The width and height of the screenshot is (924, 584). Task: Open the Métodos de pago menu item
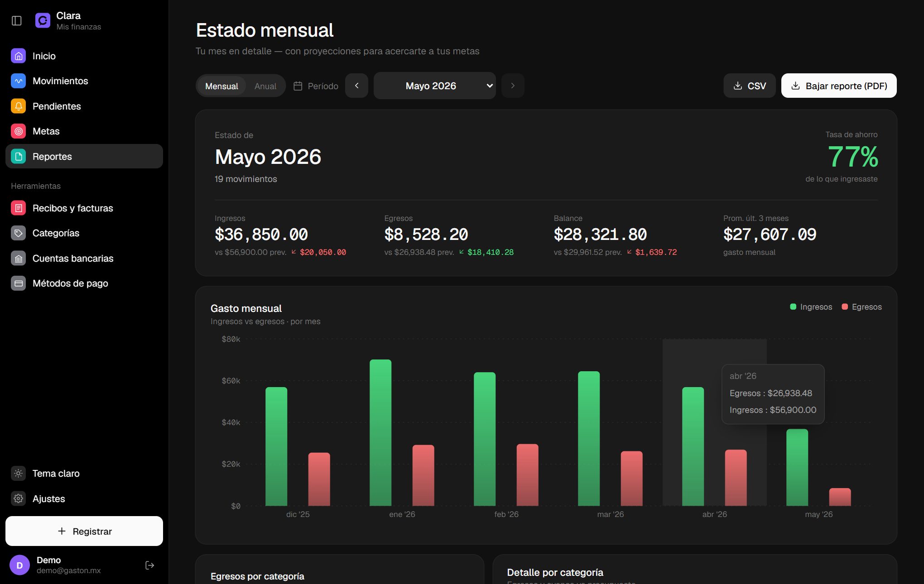point(84,283)
